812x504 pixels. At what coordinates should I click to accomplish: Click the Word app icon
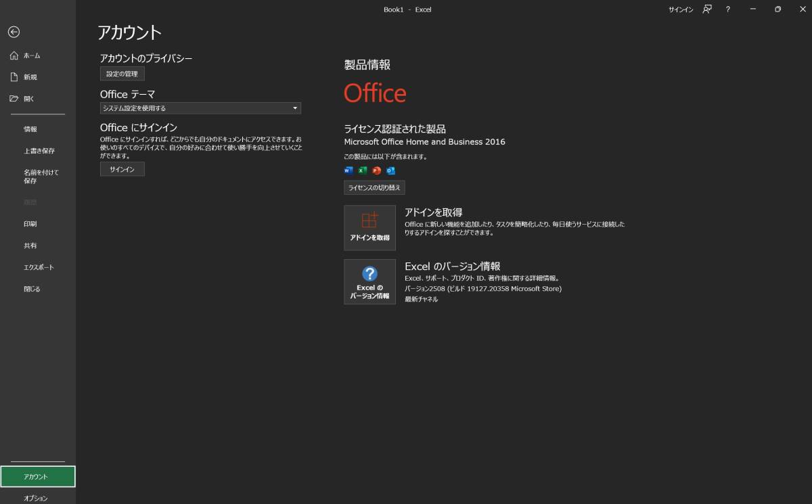click(348, 170)
